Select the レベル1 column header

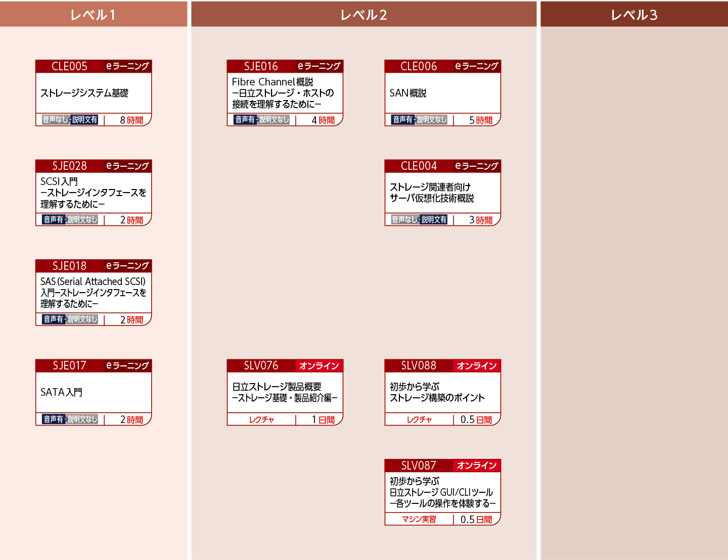(94, 14)
